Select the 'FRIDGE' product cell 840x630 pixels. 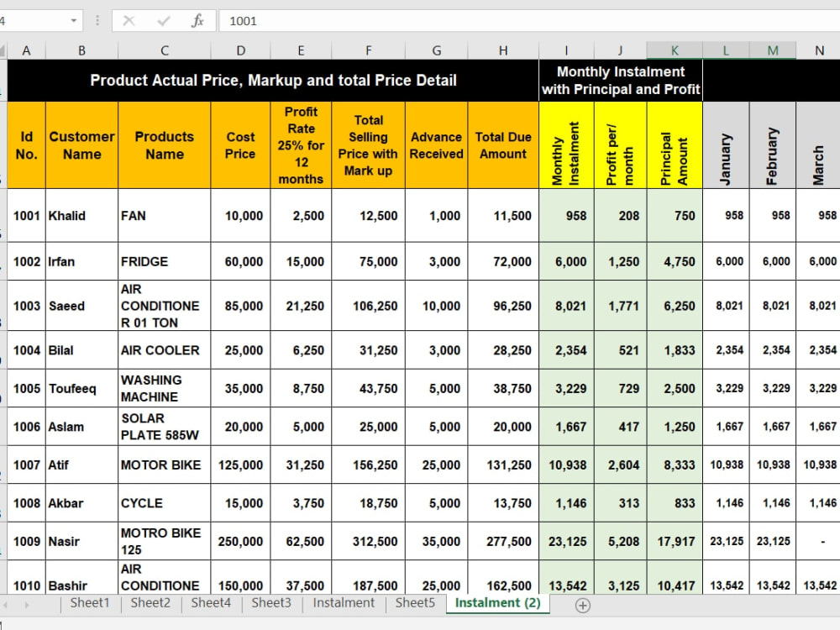(x=165, y=261)
